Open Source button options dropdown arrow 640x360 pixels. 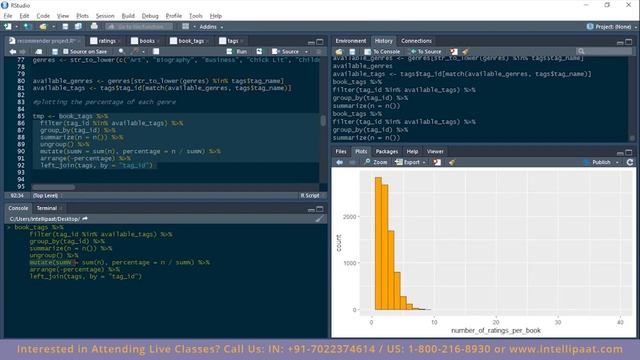[x=307, y=52]
